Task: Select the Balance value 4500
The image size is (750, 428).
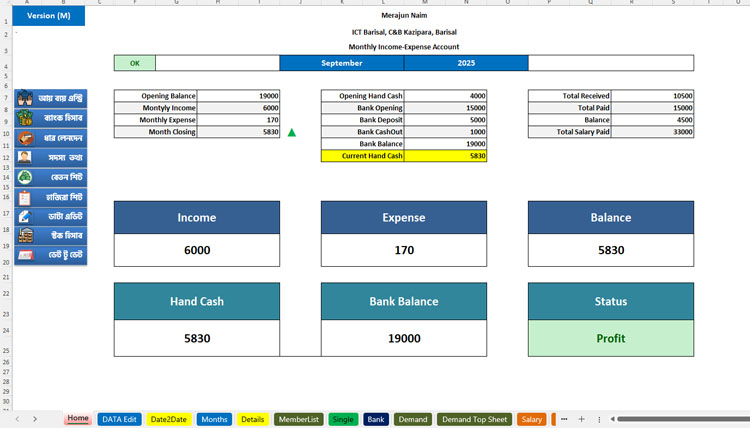Action: point(652,120)
